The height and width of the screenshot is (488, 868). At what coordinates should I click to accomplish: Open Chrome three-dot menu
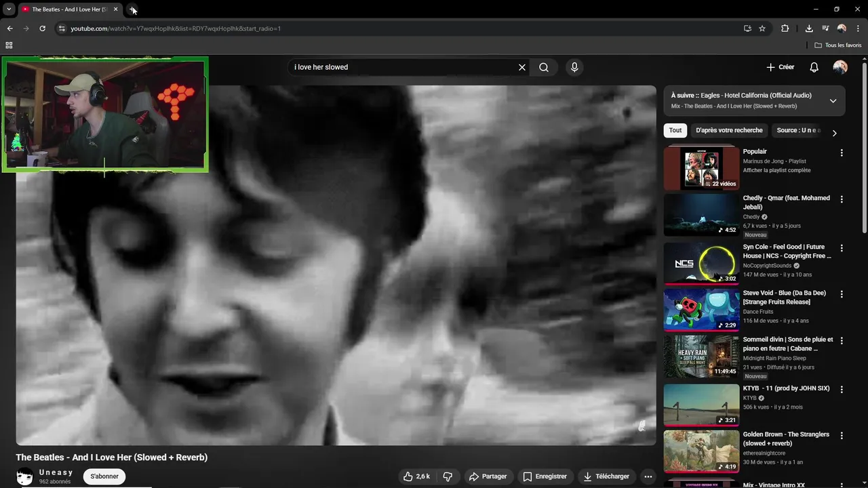click(x=859, y=28)
